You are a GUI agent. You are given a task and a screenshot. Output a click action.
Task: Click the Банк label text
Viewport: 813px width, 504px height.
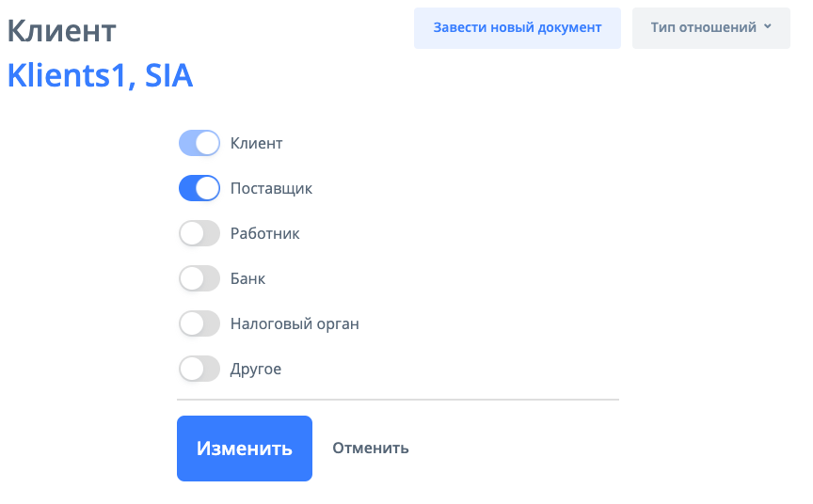247,279
